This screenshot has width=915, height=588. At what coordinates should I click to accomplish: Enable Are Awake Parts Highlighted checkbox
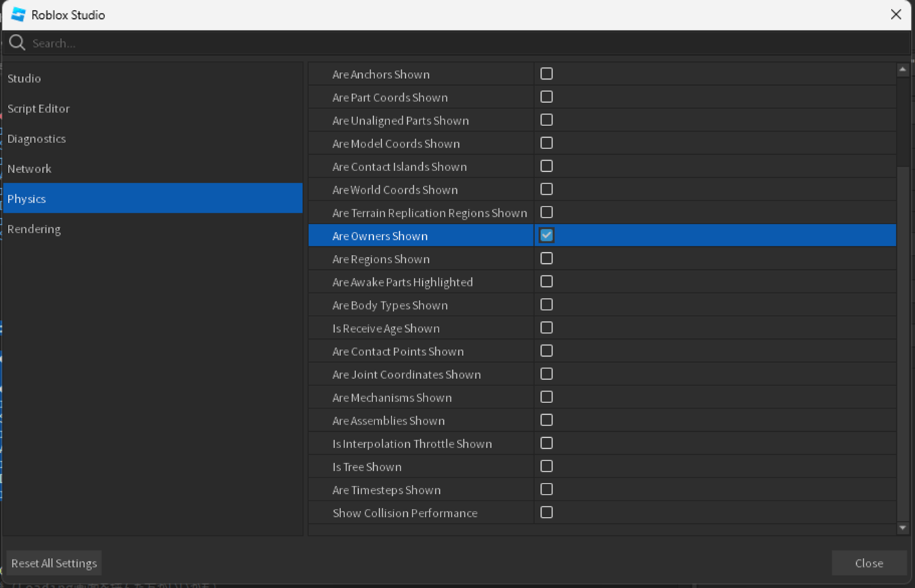click(546, 281)
